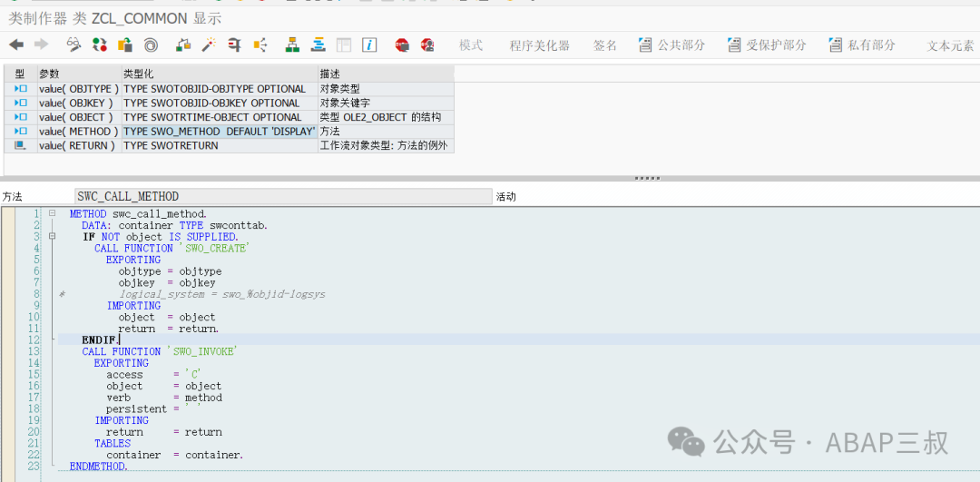The width and height of the screenshot is (980, 482).
Task: Open Other Object icon in toolbar
Action: (x=125, y=44)
